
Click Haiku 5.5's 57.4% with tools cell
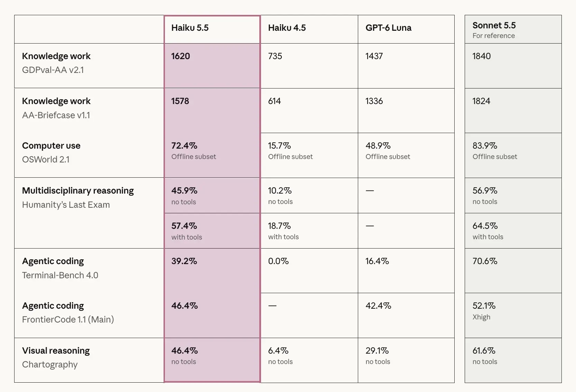point(212,231)
